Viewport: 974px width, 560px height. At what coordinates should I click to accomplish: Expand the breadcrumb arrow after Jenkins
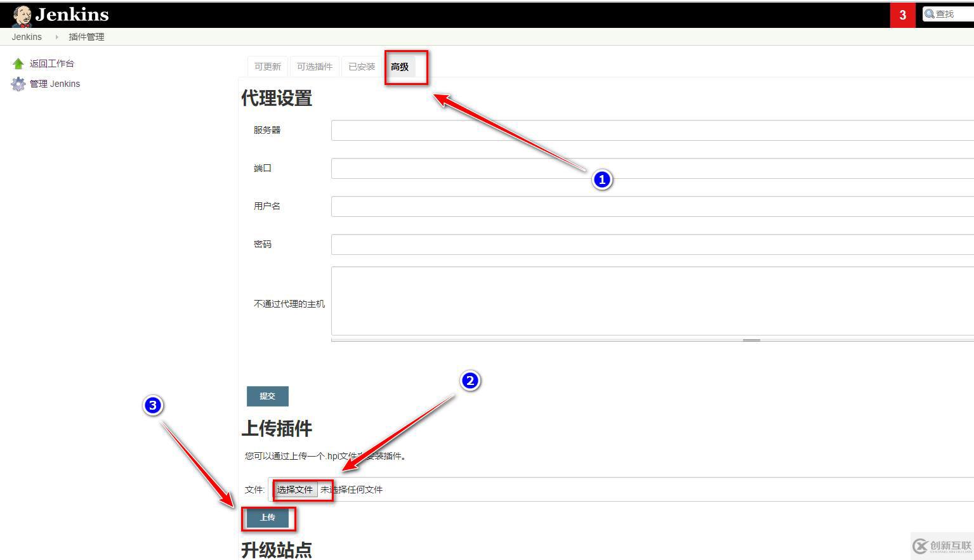tap(56, 37)
